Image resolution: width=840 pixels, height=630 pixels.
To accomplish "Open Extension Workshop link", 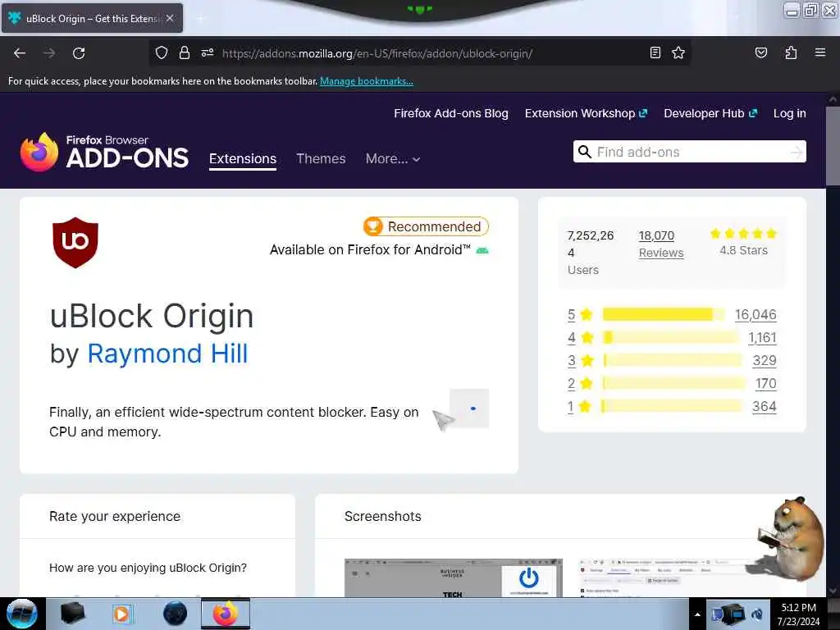I will click(x=586, y=113).
